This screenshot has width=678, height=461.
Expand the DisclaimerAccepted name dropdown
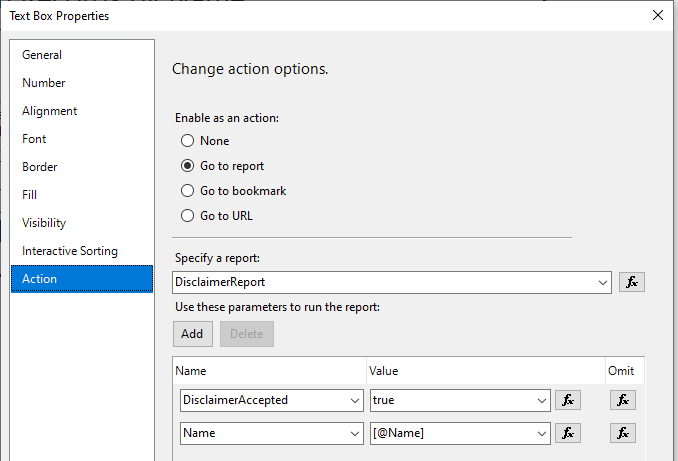[x=355, y=400]
